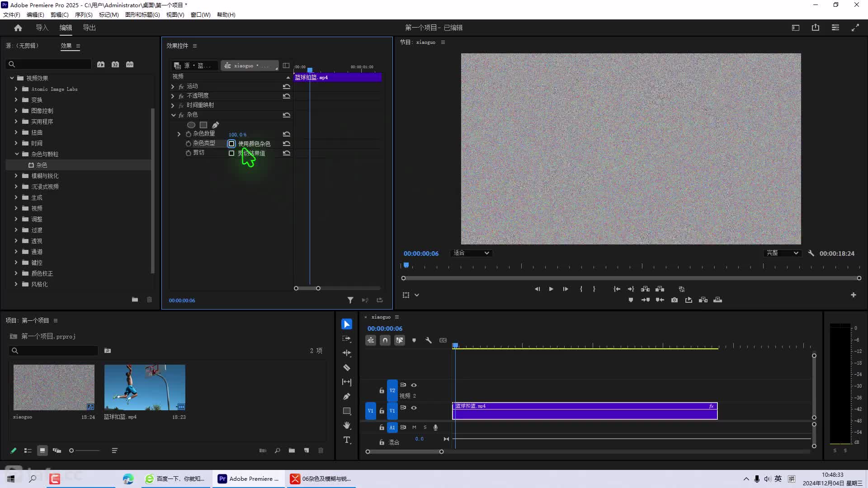Open 窗口(W) menu
Screen dimensions: 868x488
click(201, 14)
